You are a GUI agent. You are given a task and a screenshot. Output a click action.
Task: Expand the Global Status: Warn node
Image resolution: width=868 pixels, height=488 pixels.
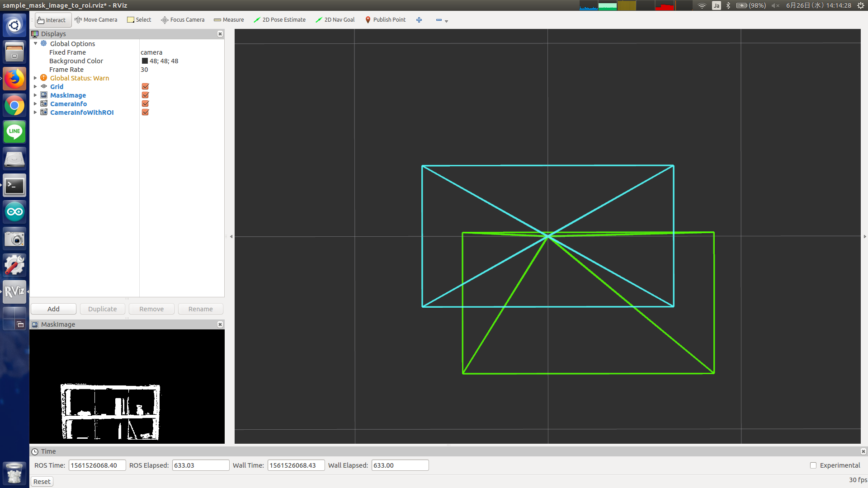pyautogui.click(x=35, y=78)
